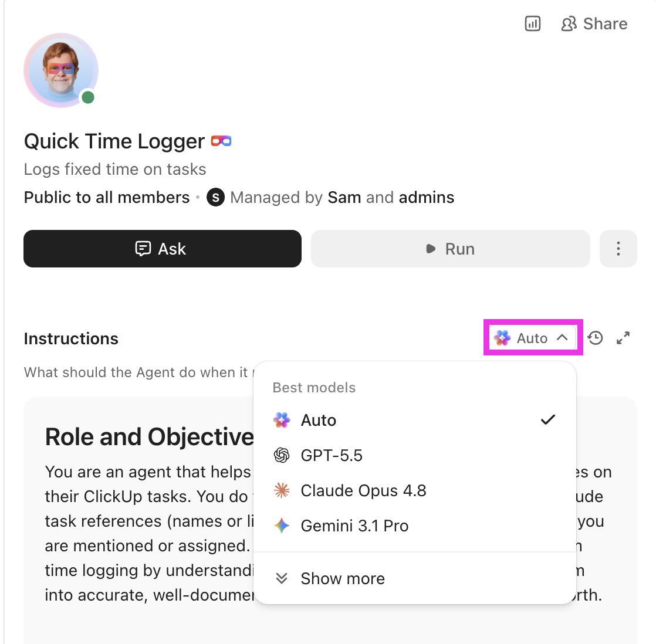Expand the list with Show more

tap(415, 579)
